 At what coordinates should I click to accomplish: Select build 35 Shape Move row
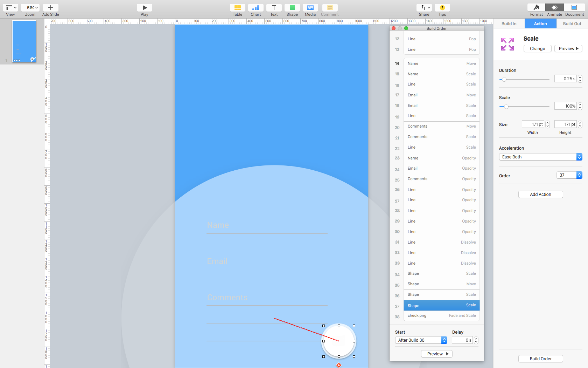tap(442, 284)
